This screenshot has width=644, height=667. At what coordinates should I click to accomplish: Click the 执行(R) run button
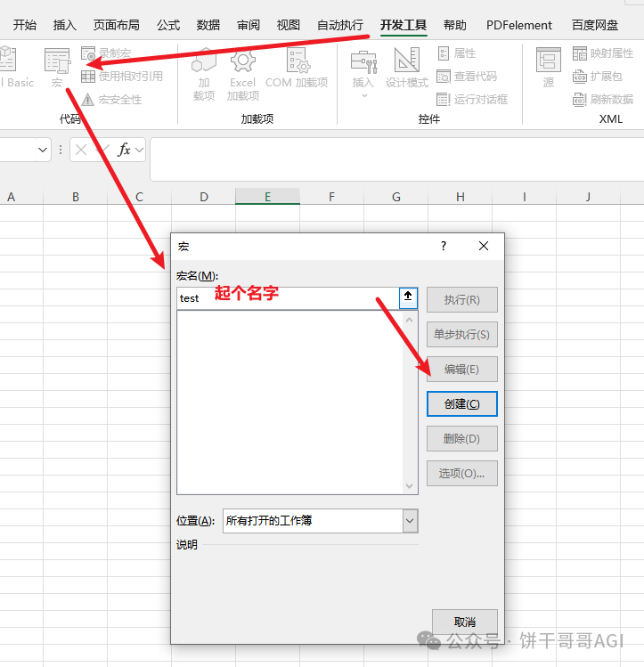[462, 300]
